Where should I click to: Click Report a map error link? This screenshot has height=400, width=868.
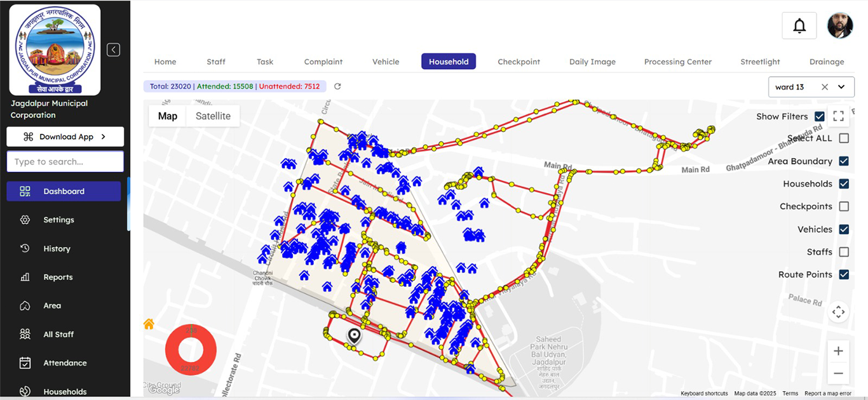[x=827, y=394]
